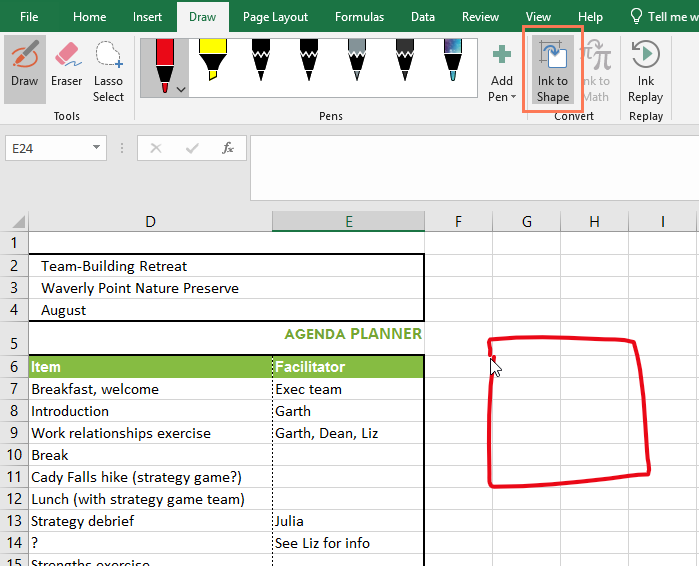The image size is (699, 566).
Task: Select the gray pencil pen
Action: click(357, 60)
